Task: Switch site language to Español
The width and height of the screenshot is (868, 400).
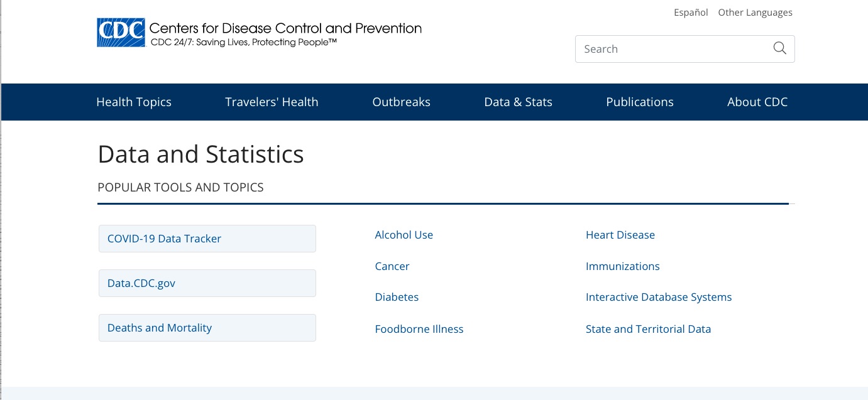Action: (x=691, y=13)
